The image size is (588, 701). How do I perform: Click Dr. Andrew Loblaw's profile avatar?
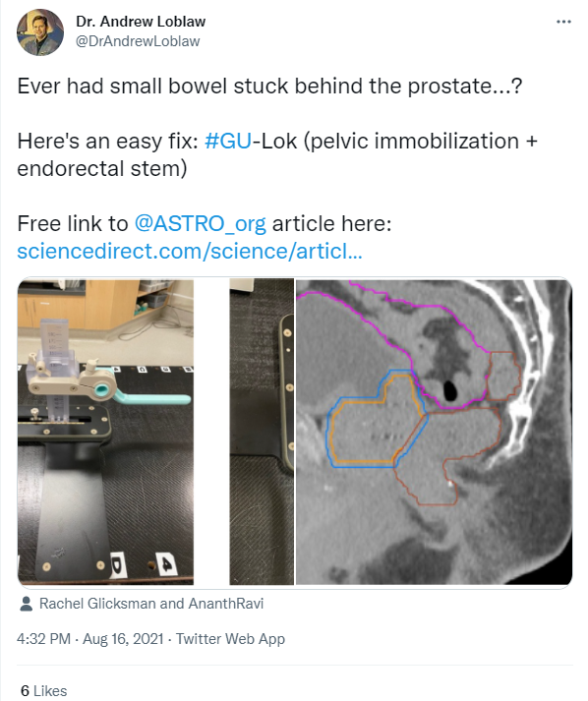[x=39, y=31]
